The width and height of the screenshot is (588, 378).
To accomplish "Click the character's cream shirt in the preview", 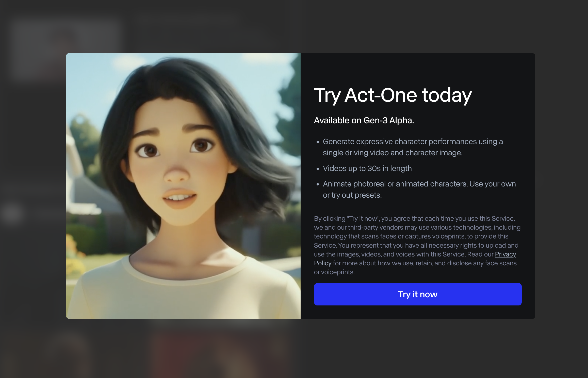I will point(183,292).
